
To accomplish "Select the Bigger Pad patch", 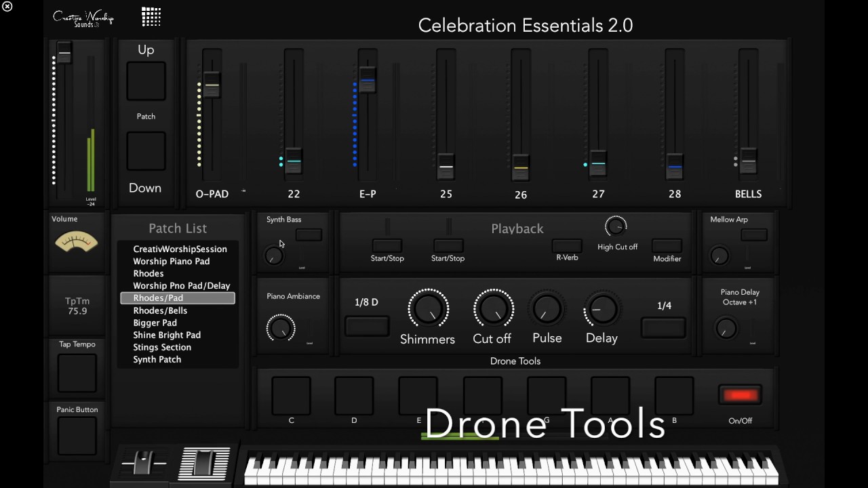I will (155, 323).
